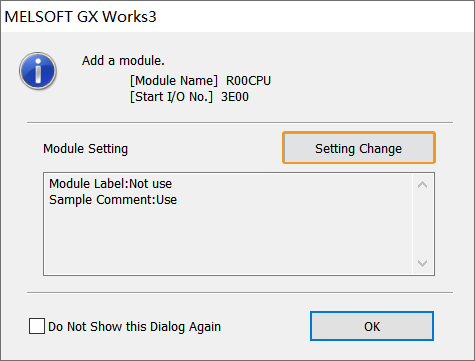Click the 3E00 start I/O value
475x361 pixels.
click(235, 97)
